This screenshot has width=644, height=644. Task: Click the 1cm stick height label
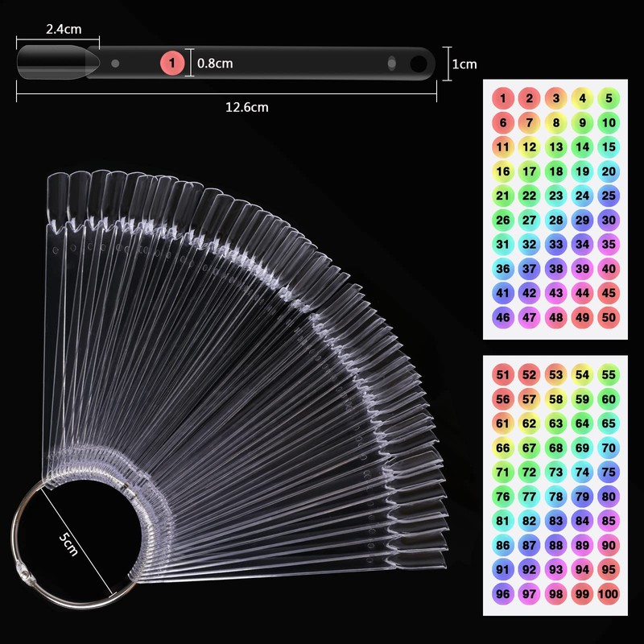[x=464, y=64]
